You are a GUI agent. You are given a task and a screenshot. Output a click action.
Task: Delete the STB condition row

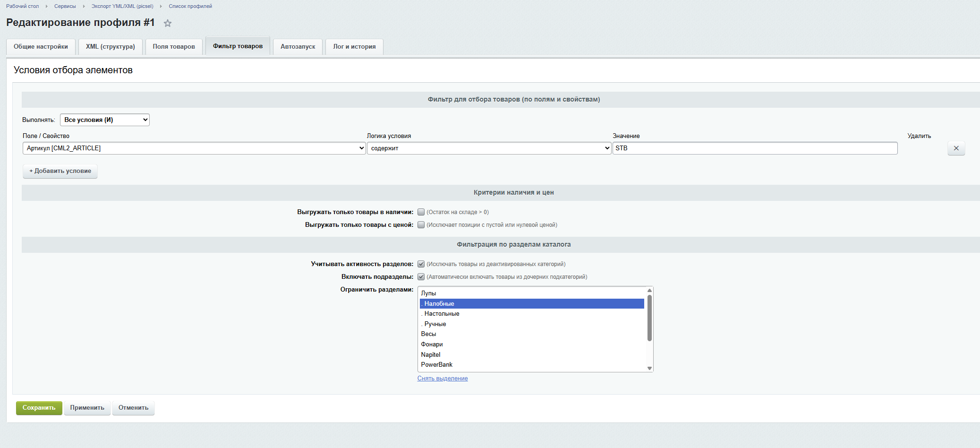(x=956, y=148)
